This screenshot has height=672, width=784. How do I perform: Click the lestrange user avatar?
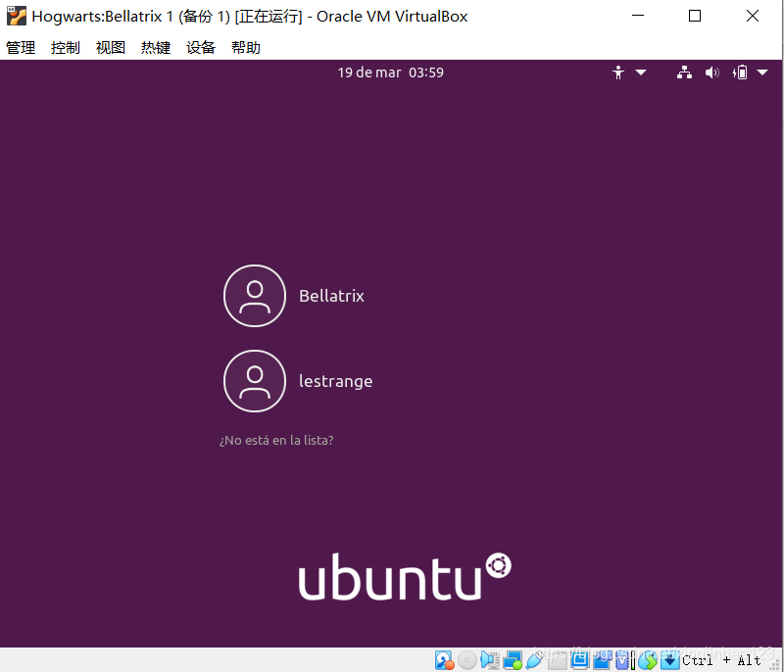pos(255,381)
